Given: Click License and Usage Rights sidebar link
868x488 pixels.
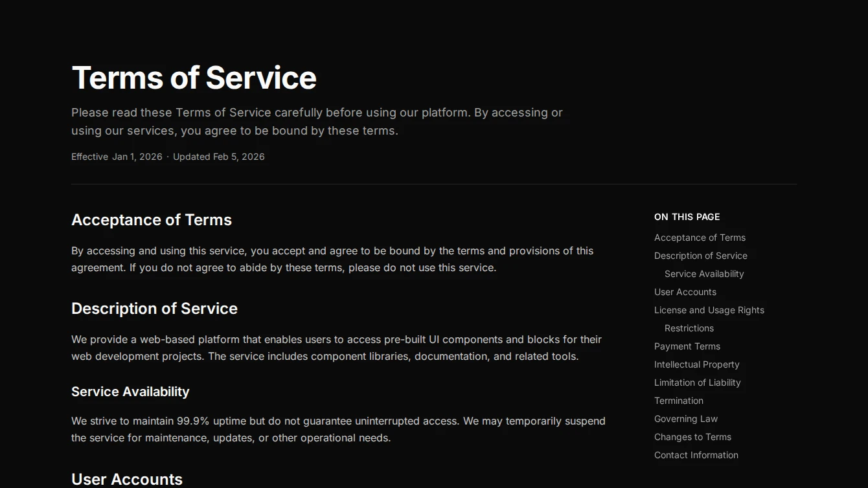Looking at the screenshot, I should point(709,310).
